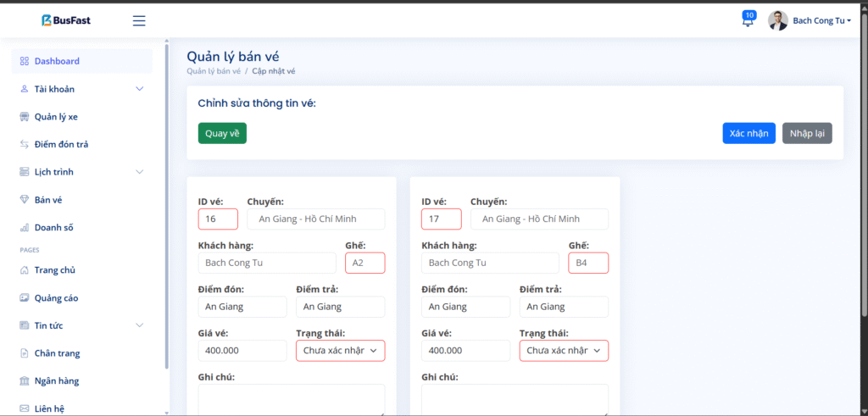
Task: Click the Quản lý xe bus icon
Action: [25, 117]
